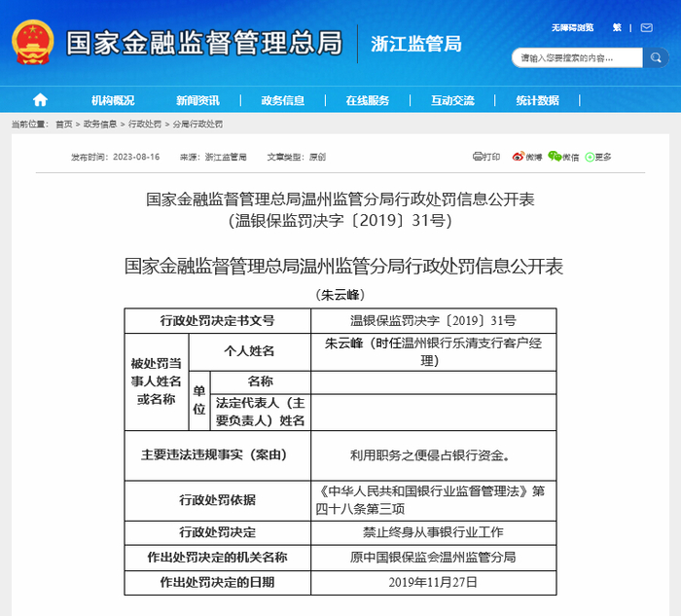Click the 行政处罚依据 label cell
The image size is (681, 616).
point(218,500)
